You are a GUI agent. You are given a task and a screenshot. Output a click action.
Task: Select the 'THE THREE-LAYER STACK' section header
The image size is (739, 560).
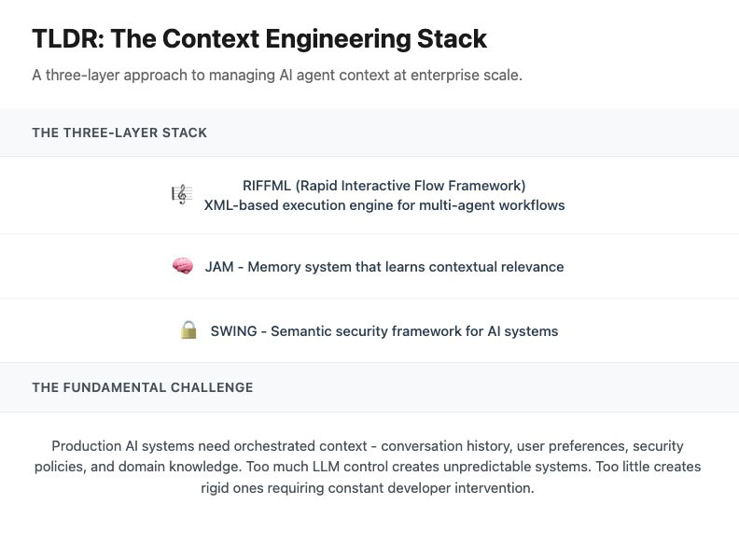point(119,133)
